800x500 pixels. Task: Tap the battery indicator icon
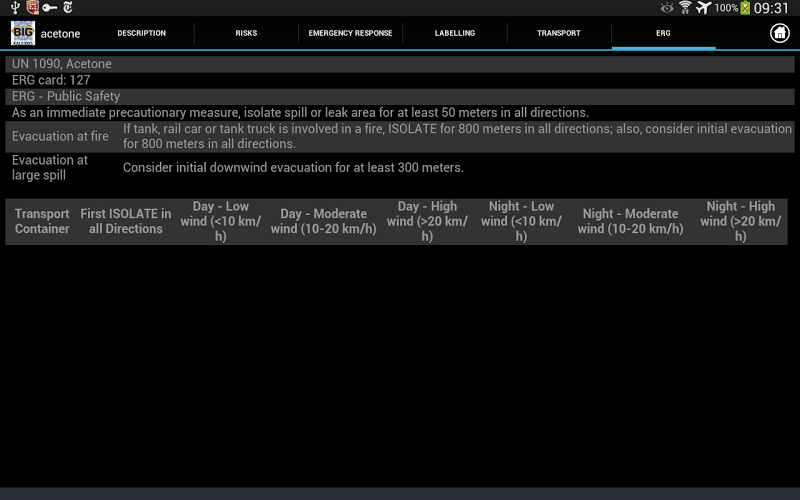745,8
